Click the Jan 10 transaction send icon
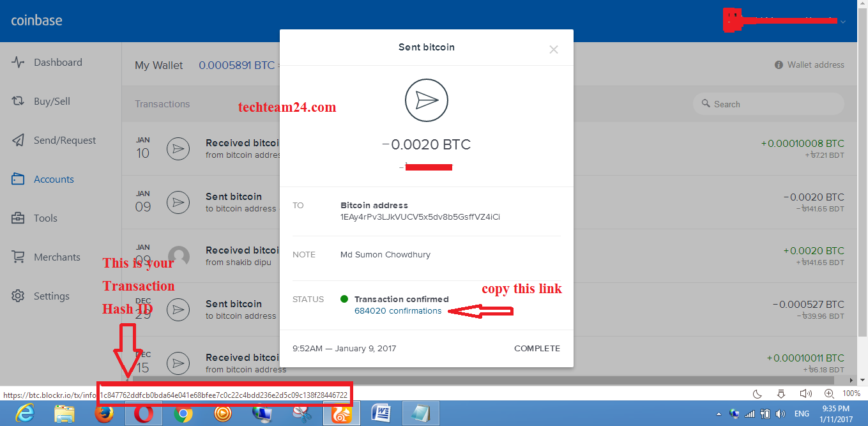Image resolution: width=868 pixels, height=426 pixels. click(178, 149)
